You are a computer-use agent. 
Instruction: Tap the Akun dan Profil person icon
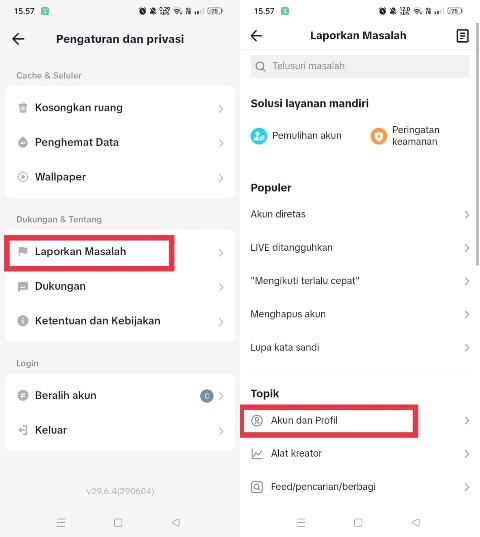257,420
